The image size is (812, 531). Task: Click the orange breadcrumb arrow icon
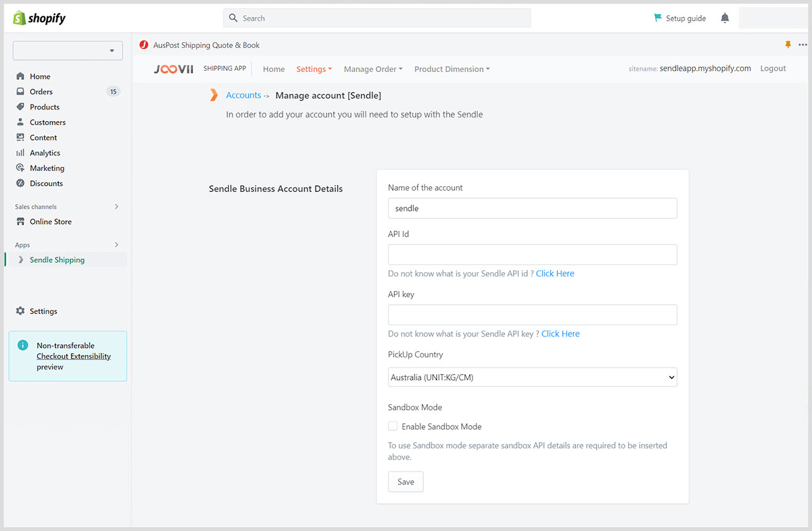tap(214, 95)
